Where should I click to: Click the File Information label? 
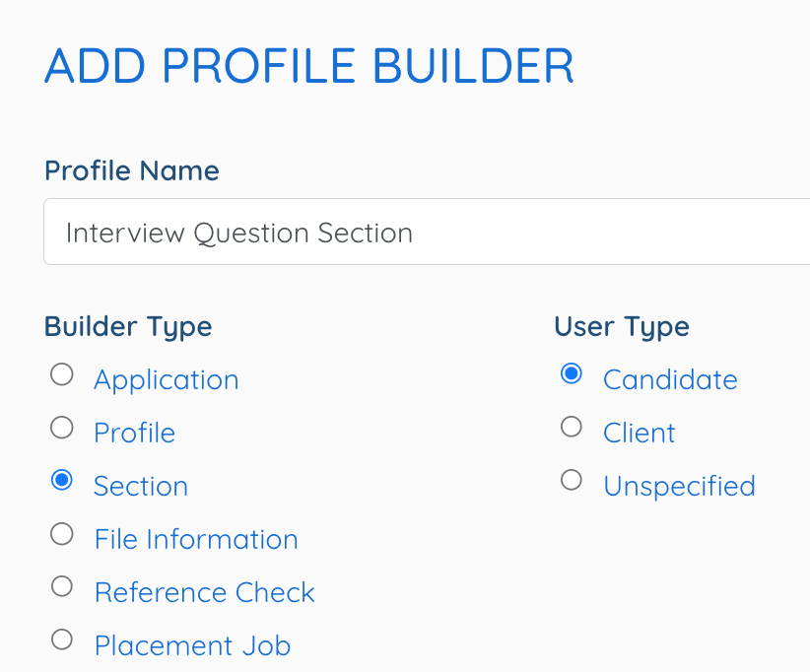tap(195, 539)
